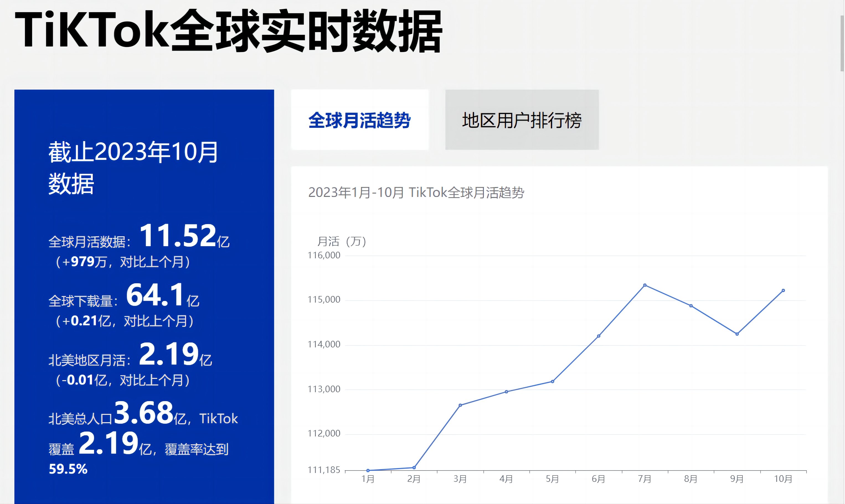Screen dimensions: 845x504
Task: Click the 2月 data point on chart
Action: 414,468
